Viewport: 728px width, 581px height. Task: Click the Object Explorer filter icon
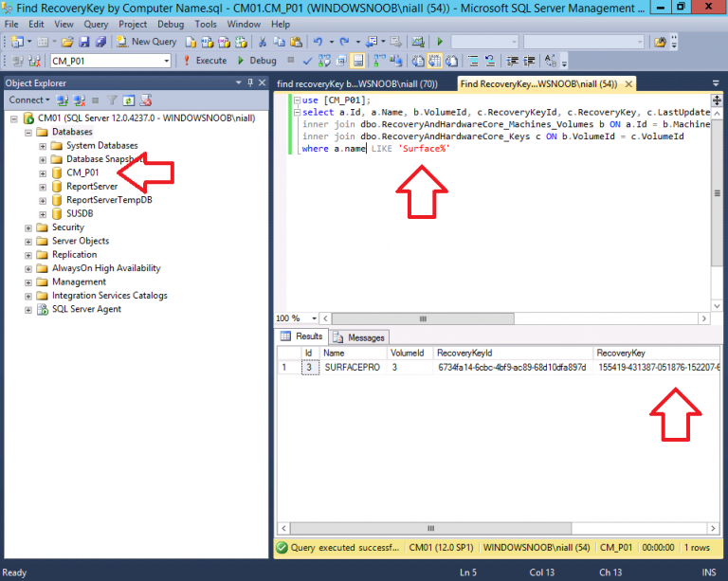coord(112,100)
